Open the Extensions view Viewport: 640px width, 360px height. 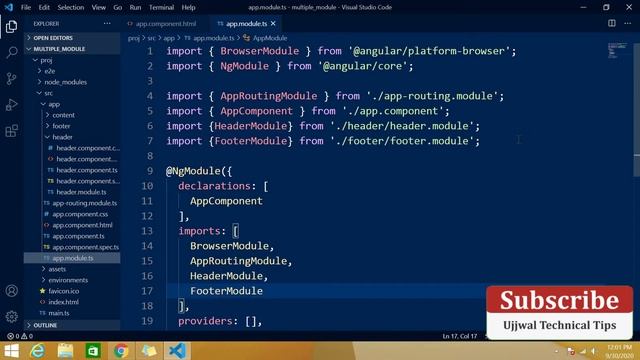[x=11, y=131]
